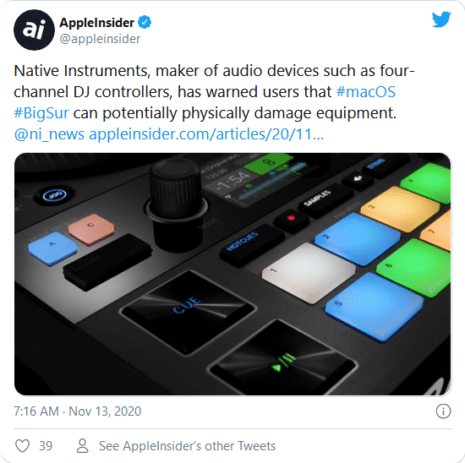Viewport: 465px width, 463px height.
Task: Open the DJ controller image
Action: click(232, 274)
